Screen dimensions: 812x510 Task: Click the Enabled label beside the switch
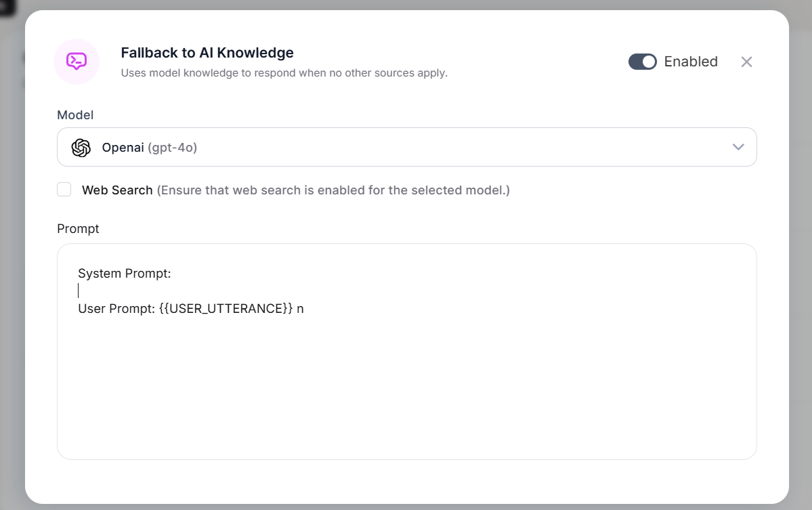691,62
